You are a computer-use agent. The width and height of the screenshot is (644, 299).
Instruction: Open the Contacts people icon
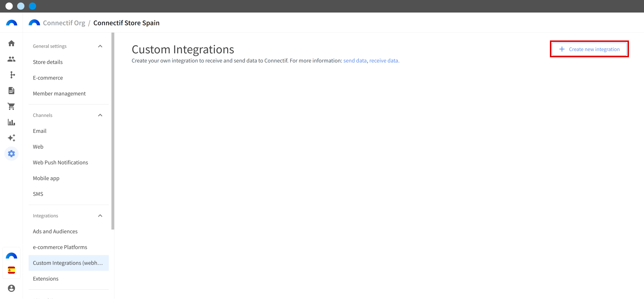click(11, 59)
